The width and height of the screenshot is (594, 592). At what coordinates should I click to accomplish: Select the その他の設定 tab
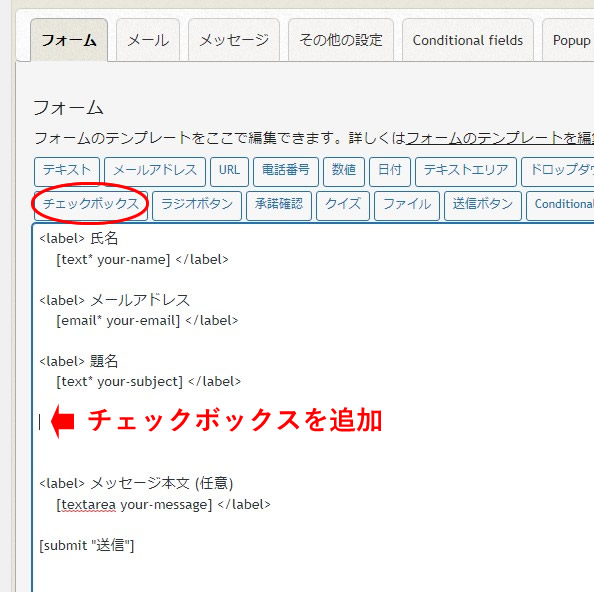pyautogui.click(x=341, y=40)
